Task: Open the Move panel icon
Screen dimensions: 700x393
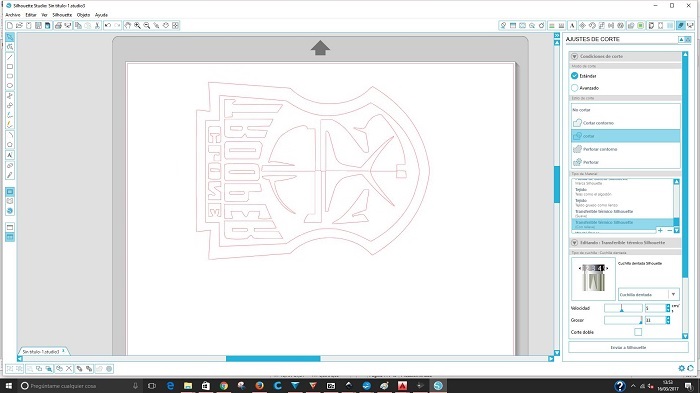Action: coord(582,25)
